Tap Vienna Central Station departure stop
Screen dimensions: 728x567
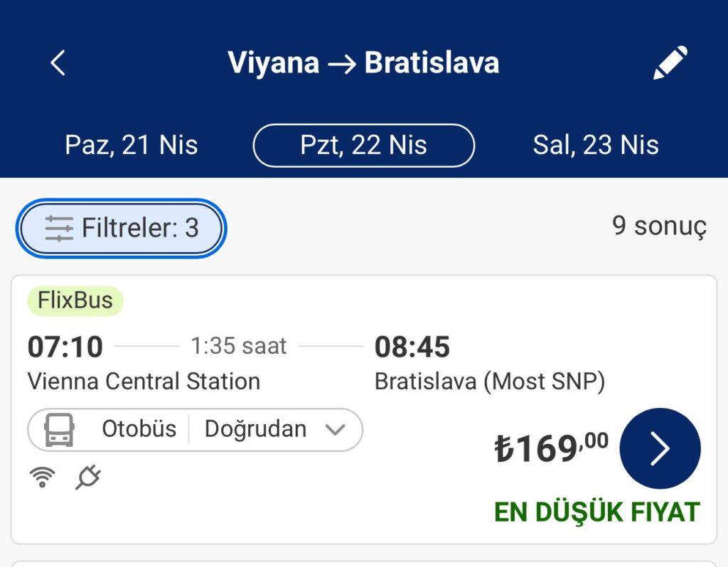point(144,382)
